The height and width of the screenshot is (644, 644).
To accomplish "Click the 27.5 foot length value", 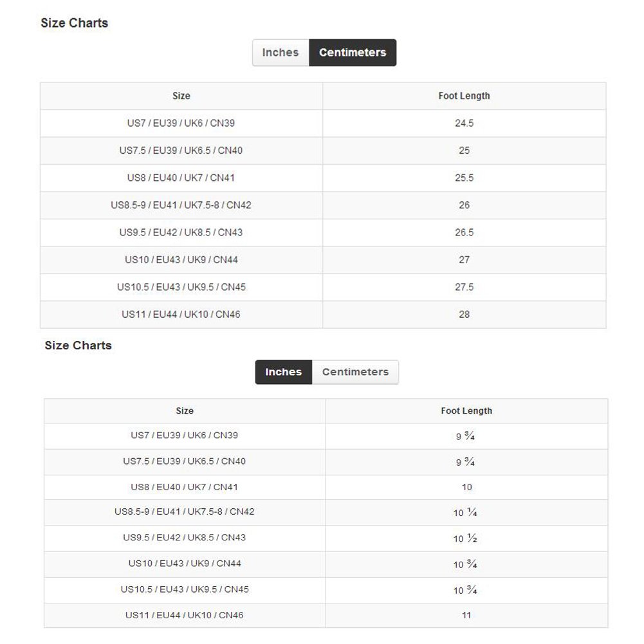I will tap(464, 287).
